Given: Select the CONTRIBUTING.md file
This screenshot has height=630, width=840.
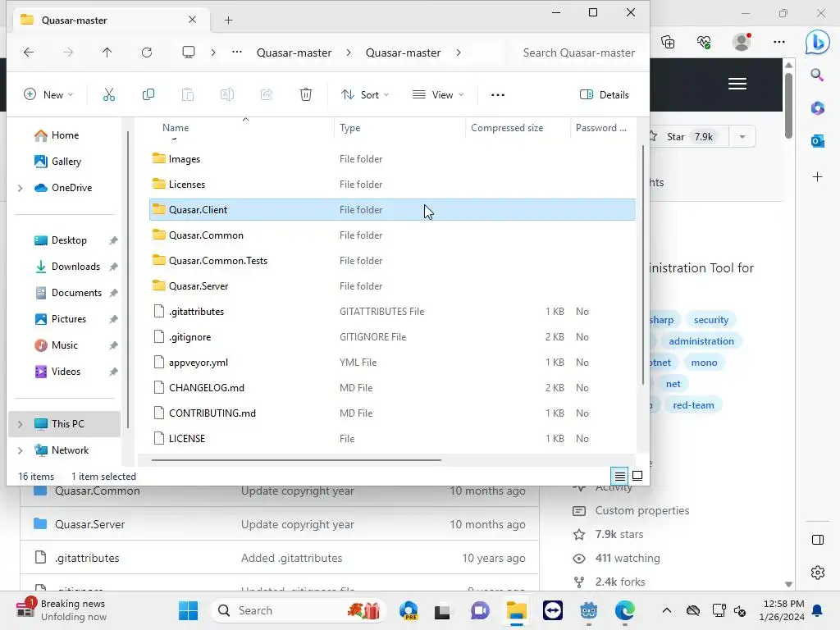Looking at the screenshot, I should (x=392, y=413).
